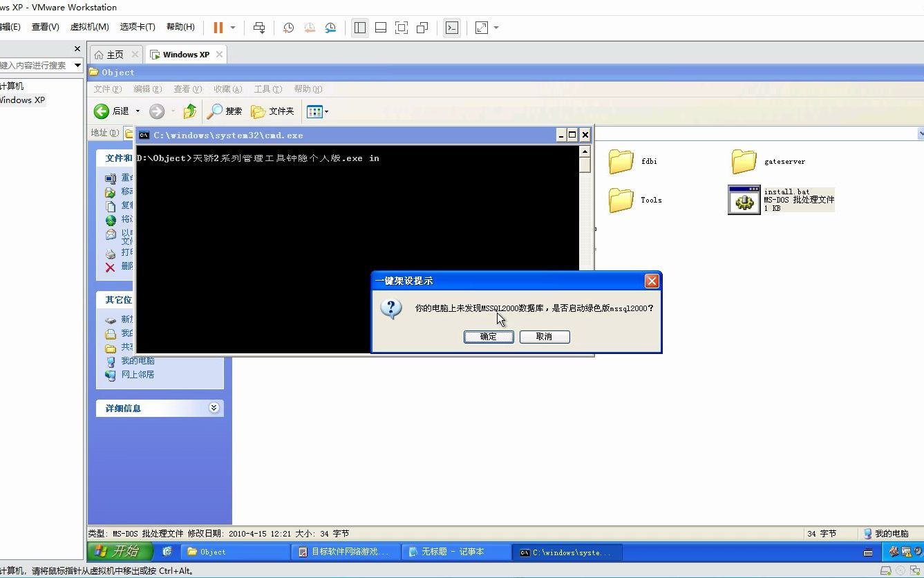The height and width of the screenshot is (578, 924).
Task: Toggle the console view button in VMware
Action: point(452,28)
